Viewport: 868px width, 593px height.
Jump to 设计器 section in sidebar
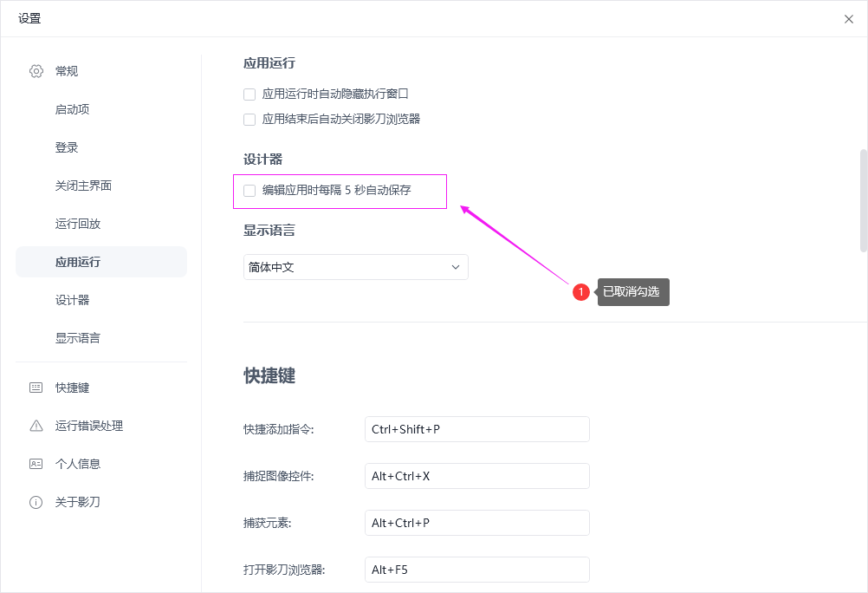(x=73, y=300)
